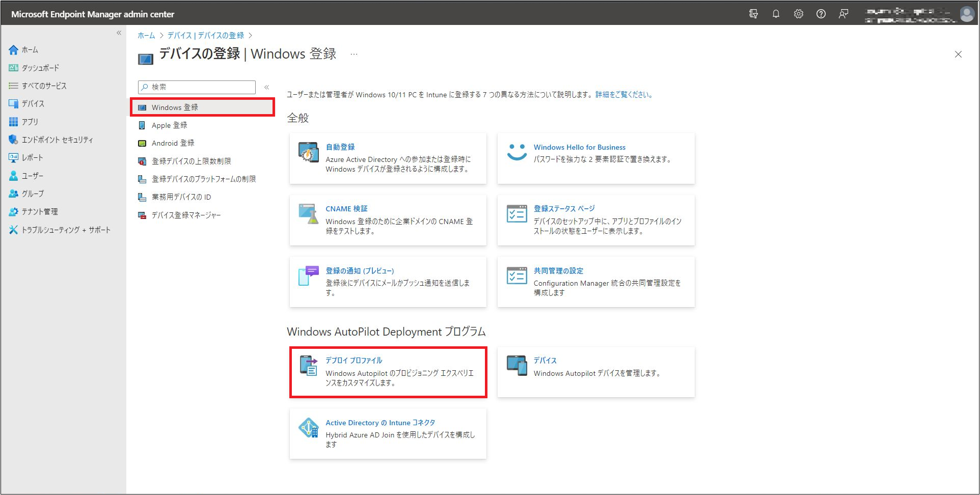Open the help question mark icon
The height and width of the screenshot is (495, 980).
point(821,14)
